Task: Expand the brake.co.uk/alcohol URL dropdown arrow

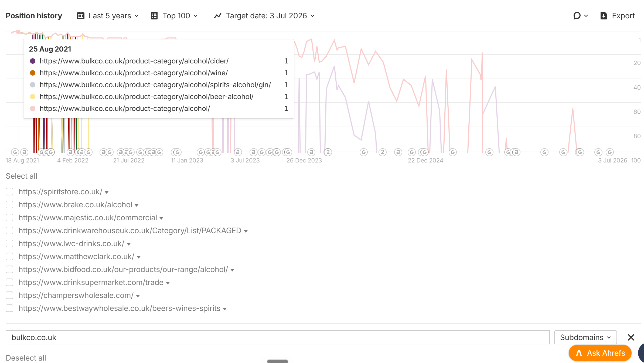Action: tap(137, 205)
